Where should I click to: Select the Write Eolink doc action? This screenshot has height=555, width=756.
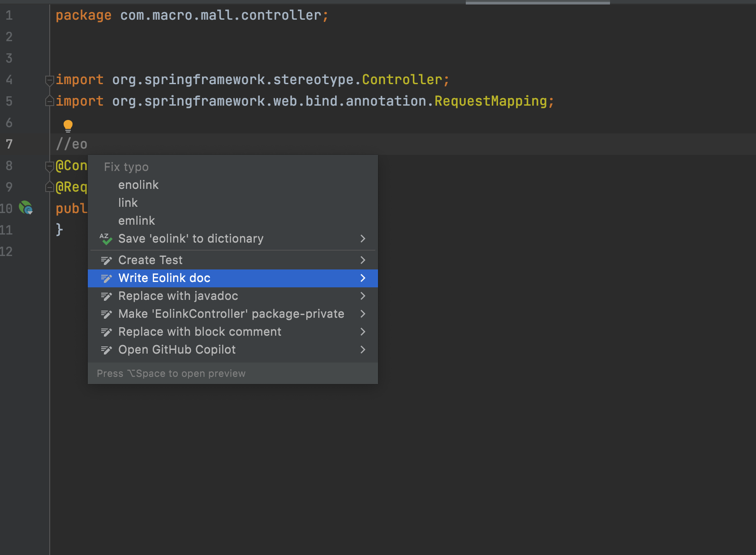[233, 278]
